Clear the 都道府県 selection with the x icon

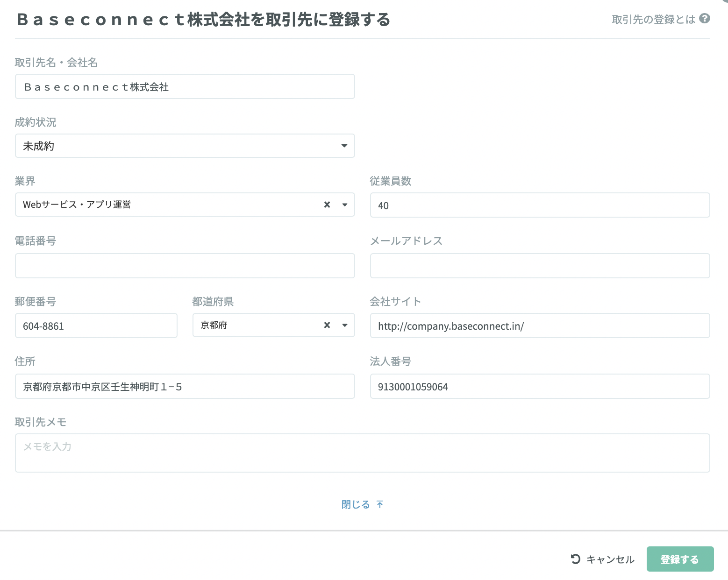(x=327, y=325)
